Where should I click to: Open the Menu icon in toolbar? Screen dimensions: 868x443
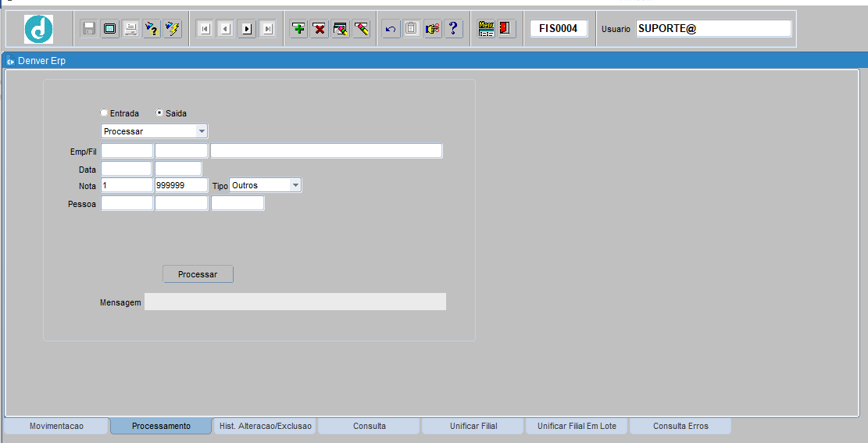click(x=486, y=29)
